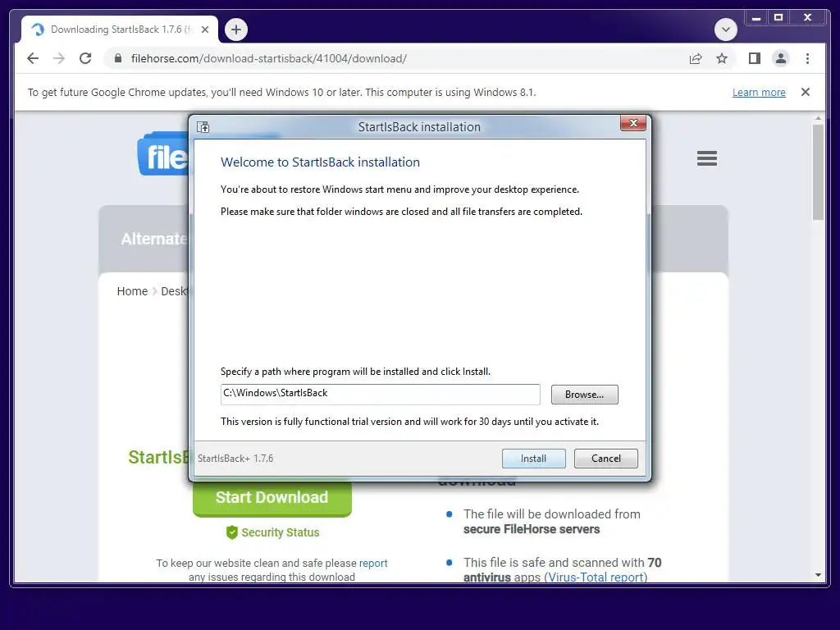Open a new Chrome tab
This screenshot has width=840, height=630.
[x=236, y=30]
